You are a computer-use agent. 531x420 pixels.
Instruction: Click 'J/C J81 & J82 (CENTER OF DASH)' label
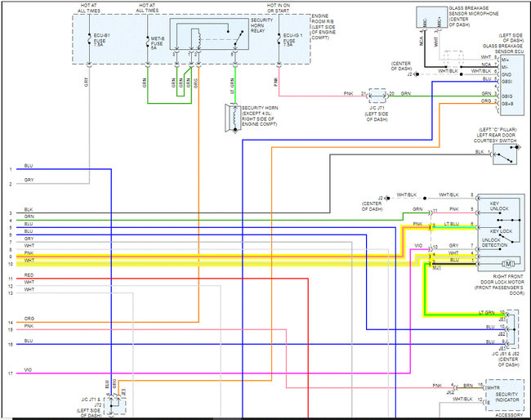(506, 359)
